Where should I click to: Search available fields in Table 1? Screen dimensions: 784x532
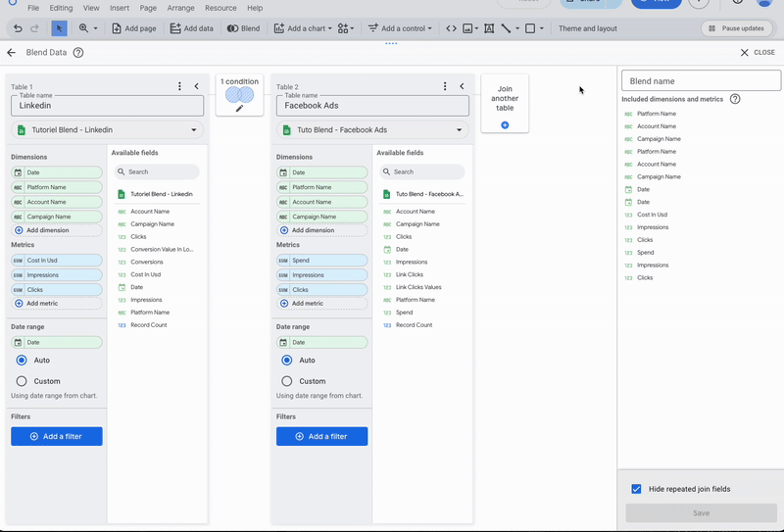point(157,172)
